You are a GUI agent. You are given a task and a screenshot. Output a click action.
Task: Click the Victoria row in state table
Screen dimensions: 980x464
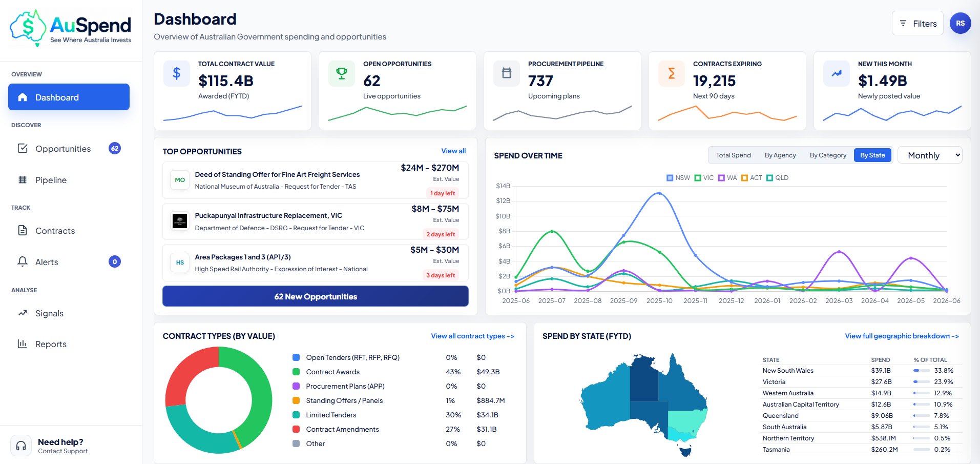[x=861, y=381]
